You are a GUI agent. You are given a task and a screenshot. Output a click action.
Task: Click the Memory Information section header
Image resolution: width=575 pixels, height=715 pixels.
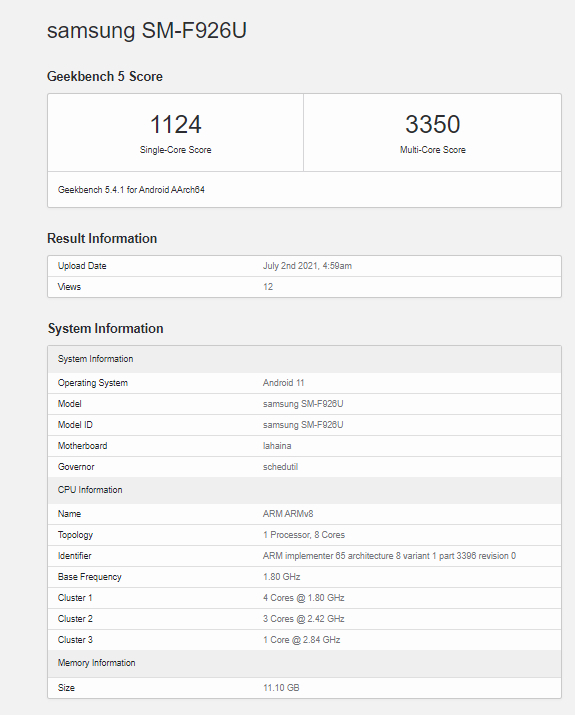coord(305,663)
